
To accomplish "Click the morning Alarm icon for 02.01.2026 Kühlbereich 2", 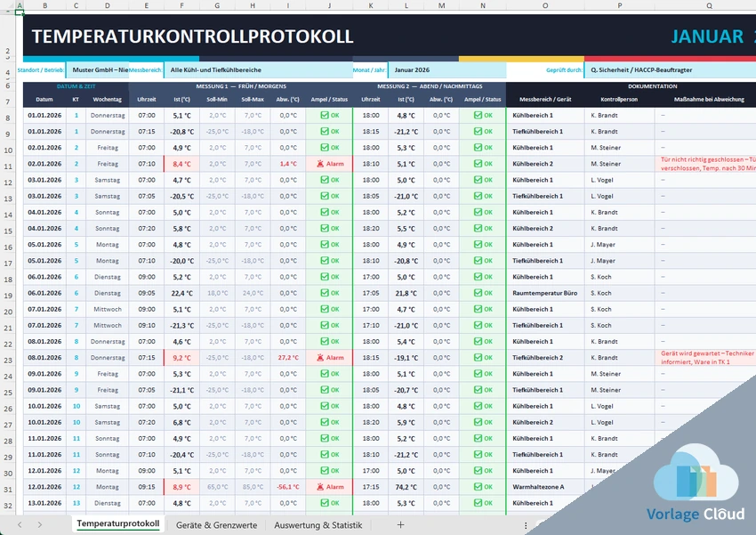I will (320, 164).
